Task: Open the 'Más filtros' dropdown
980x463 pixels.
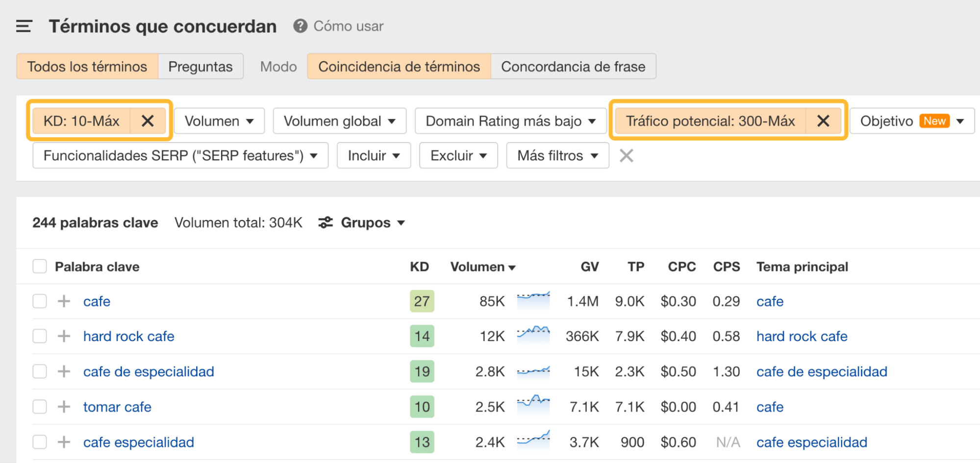Action: tap(557, 155)
